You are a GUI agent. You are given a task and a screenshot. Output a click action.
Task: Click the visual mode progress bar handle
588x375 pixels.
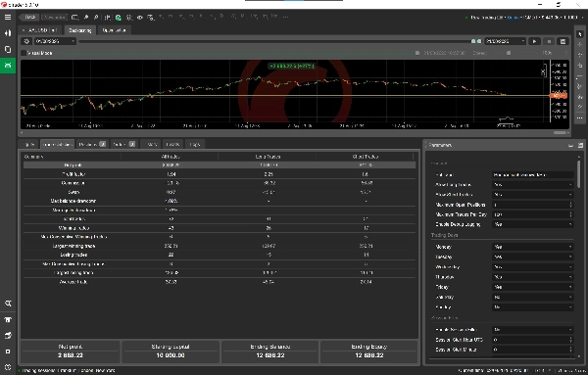[x=417, y=53]
